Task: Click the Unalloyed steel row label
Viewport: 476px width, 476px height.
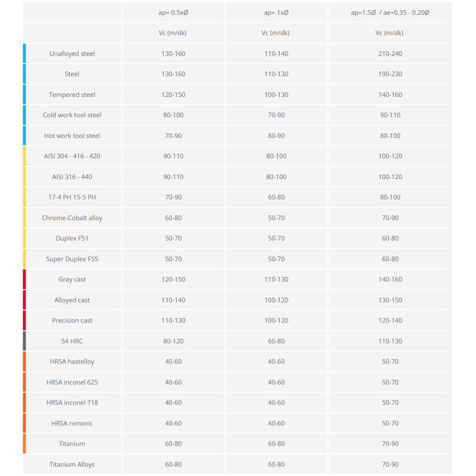Action: pos(72,54)
